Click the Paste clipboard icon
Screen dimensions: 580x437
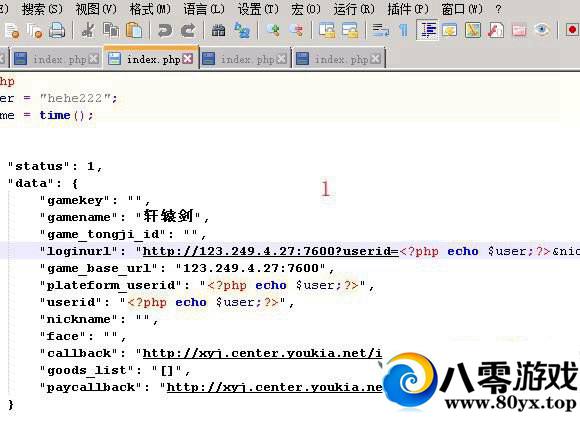[134, 30]
